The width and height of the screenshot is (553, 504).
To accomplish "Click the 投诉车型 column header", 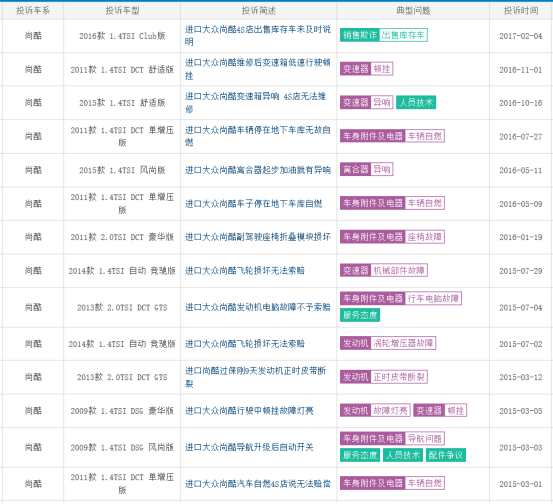I will point(122,11).
